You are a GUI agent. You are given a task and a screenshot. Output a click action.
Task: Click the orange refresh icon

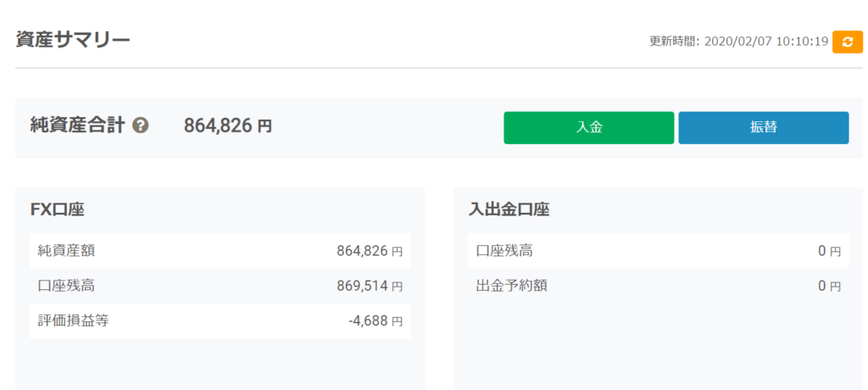(847, 42)
